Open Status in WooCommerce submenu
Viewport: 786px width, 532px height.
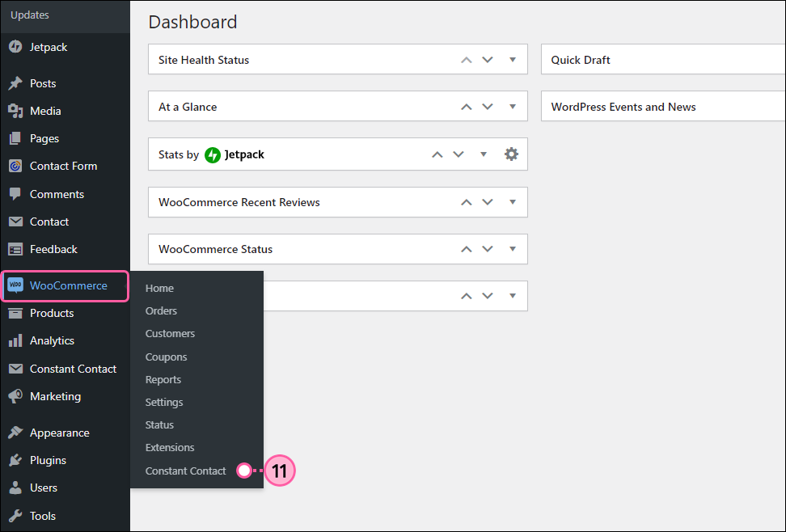(x=159, y=424)
